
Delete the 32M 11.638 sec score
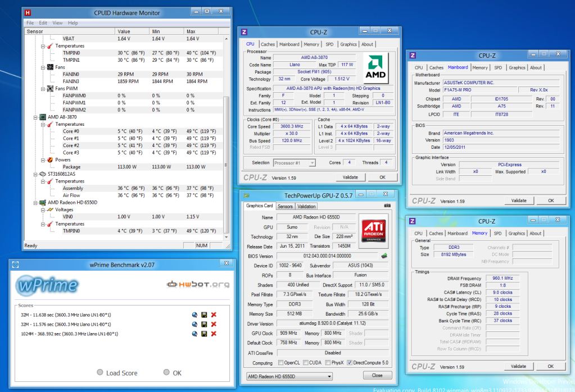click(x=214, y=314)
